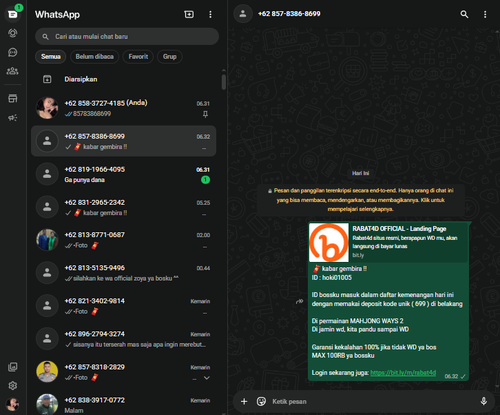500x415 pixels.
Task: Open the Status updates icon
Action: (13, 33)
